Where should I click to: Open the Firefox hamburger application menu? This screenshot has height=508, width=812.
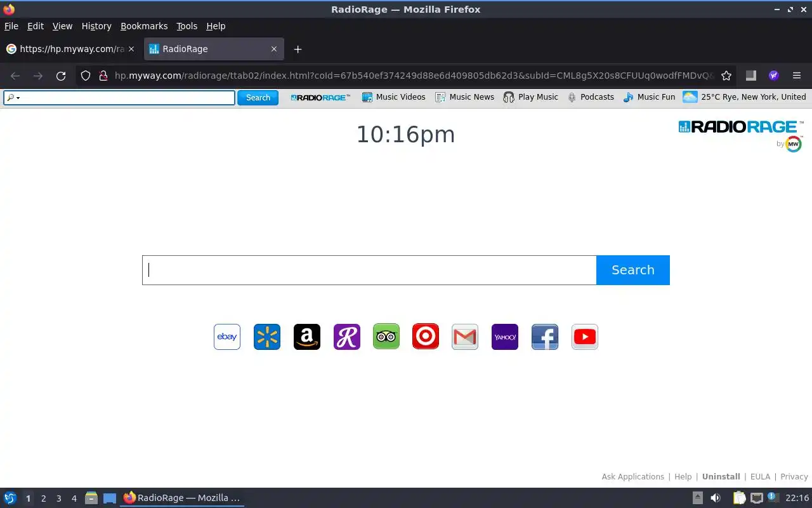tap(797, 76)
